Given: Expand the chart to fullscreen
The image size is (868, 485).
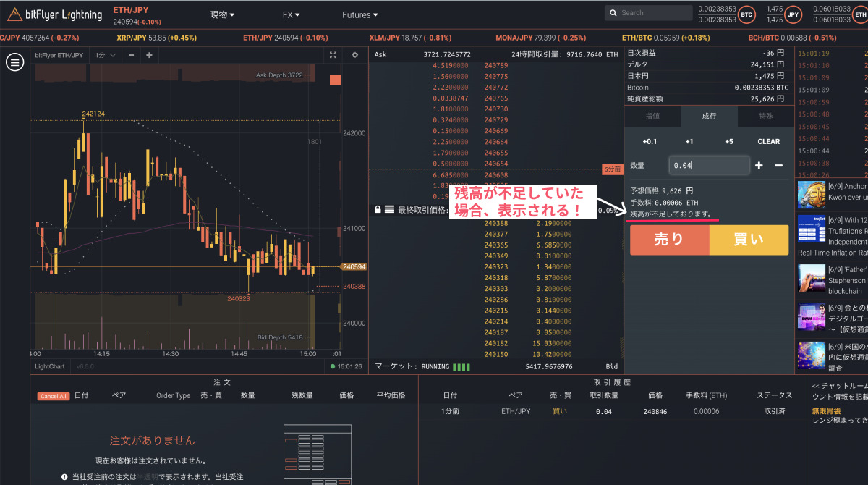Looking at the screenshot, I should tap(333, 55).
